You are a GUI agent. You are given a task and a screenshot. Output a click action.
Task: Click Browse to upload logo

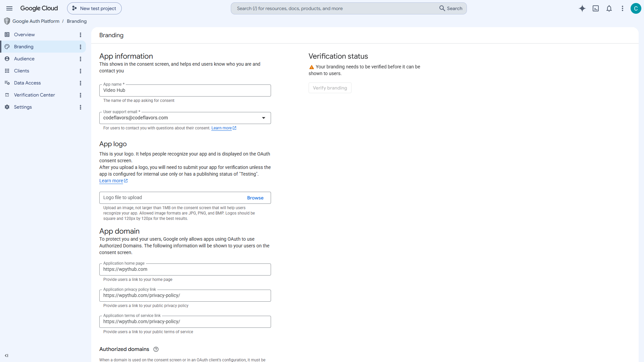[255, 198]
